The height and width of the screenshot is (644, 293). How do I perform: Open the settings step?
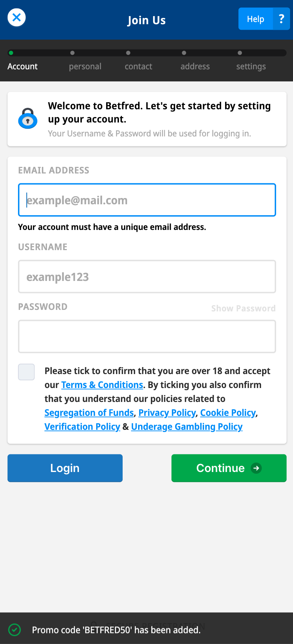[x=251, y=66]
